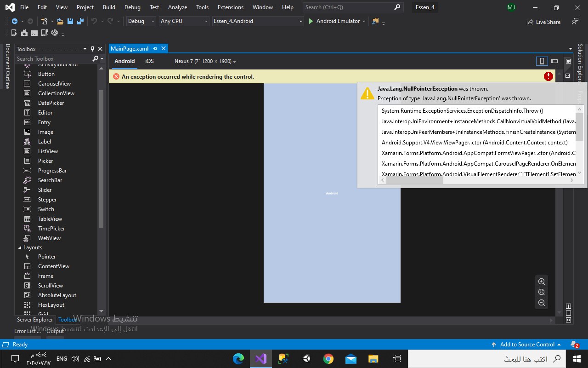Open the notifications bell in status bar
Screen dimensions: 588x368
click(x=574, y=344)
